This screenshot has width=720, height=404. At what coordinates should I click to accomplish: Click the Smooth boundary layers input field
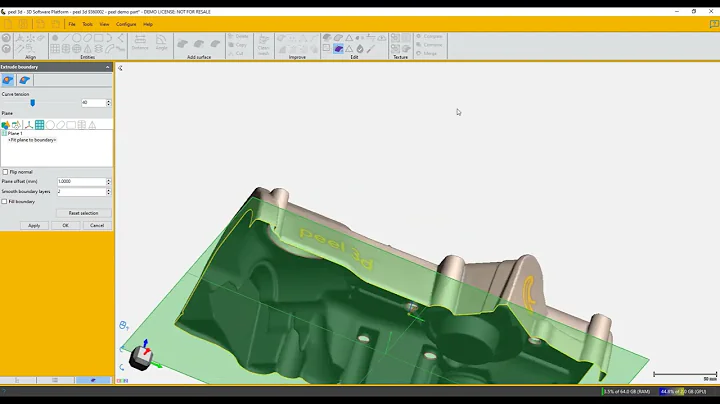[x=82, y=192]
